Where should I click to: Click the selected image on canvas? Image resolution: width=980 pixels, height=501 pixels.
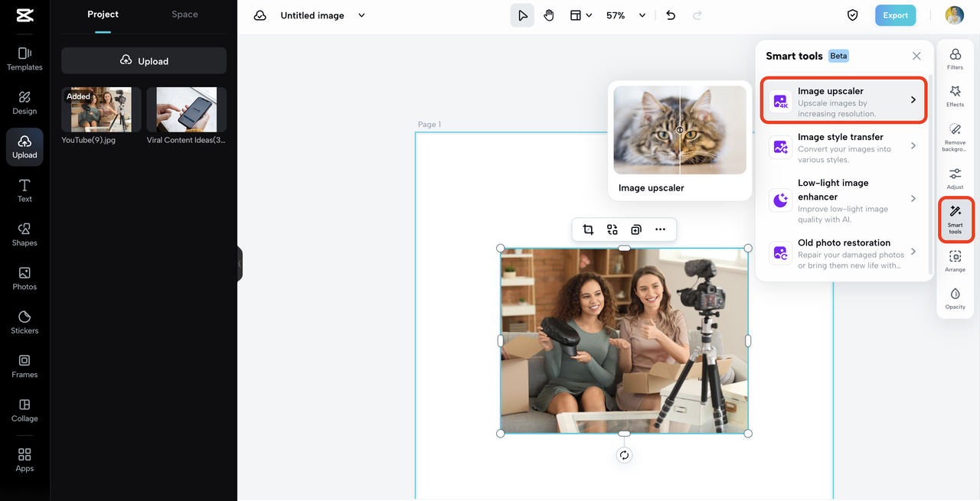(624, 340)
